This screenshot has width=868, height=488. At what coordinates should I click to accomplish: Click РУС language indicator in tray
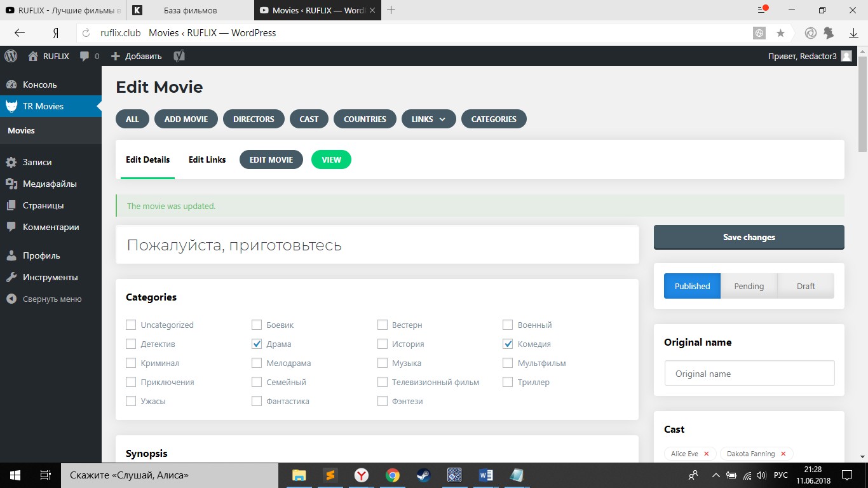point(781,475)
